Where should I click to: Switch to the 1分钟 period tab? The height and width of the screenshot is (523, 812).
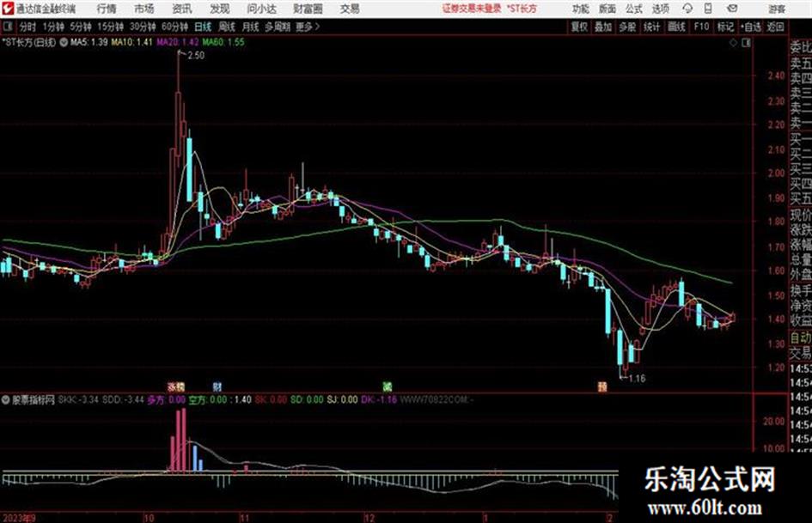pos(52,27)
